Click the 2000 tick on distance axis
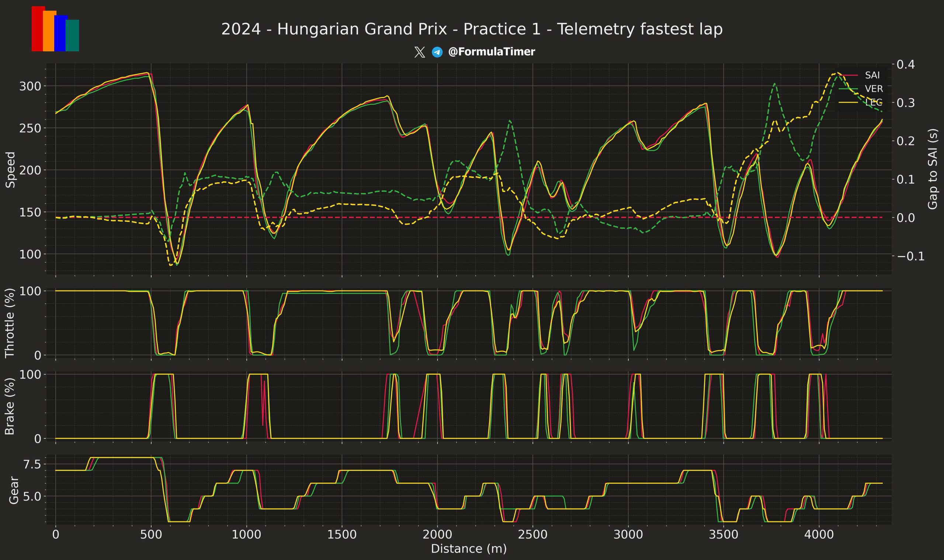Image resolution: width=944 pixels, height=560 pixels. tap(437, 535)
